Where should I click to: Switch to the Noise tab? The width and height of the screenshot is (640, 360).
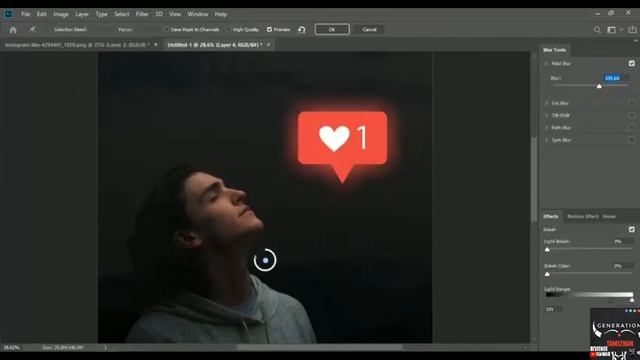coord(609,216)
